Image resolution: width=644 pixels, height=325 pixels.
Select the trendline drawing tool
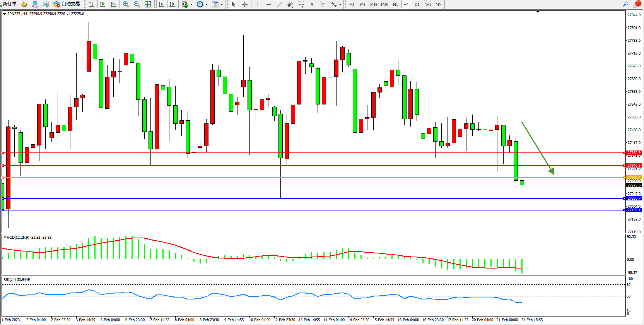point(280,4)
